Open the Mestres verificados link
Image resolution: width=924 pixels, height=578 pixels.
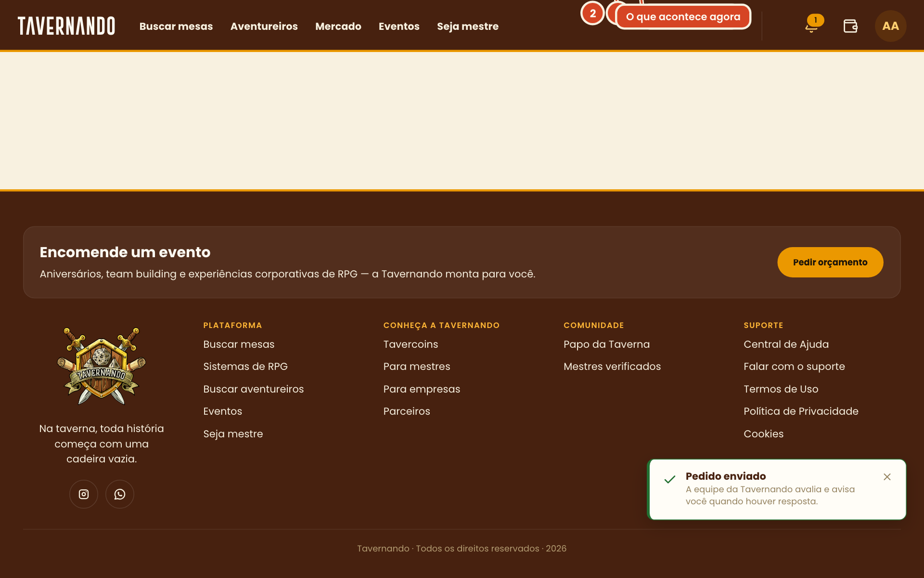(612, 367)
